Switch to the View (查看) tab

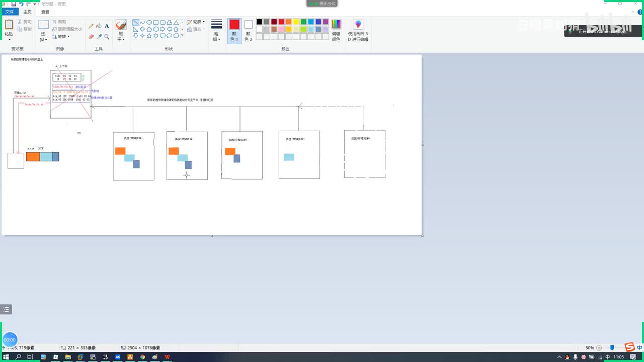click(x=45, y=12)
